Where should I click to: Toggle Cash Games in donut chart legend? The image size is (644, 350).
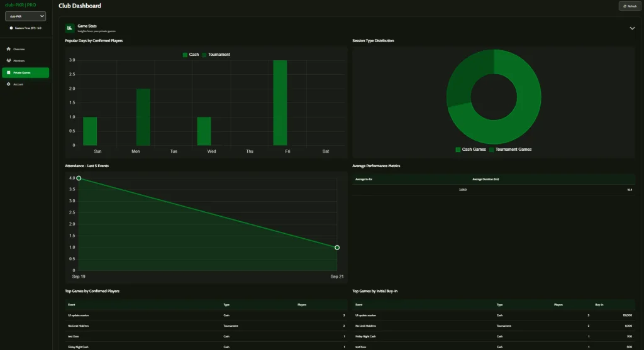point(470,150)
